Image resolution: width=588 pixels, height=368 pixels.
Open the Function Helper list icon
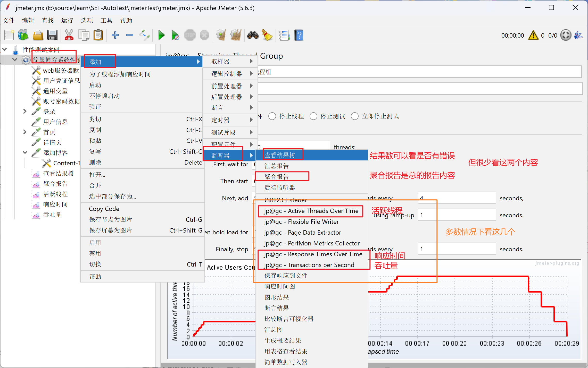284,35
